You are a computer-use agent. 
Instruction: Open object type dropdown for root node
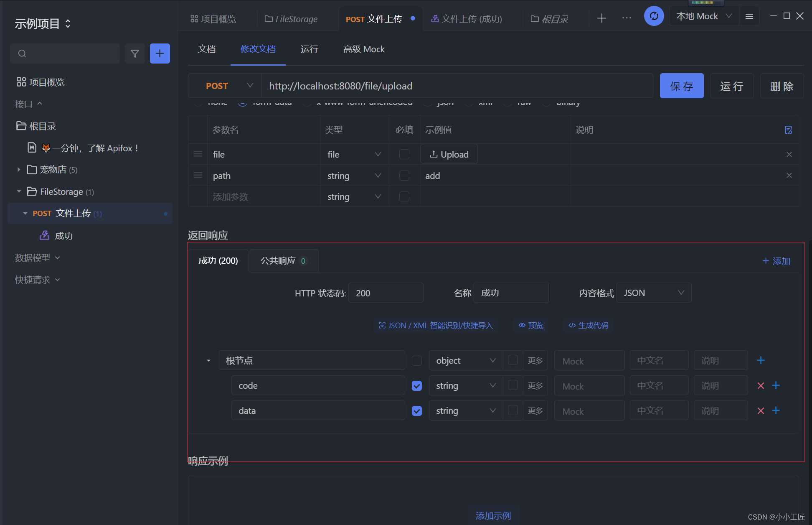[x=466, y=360]
